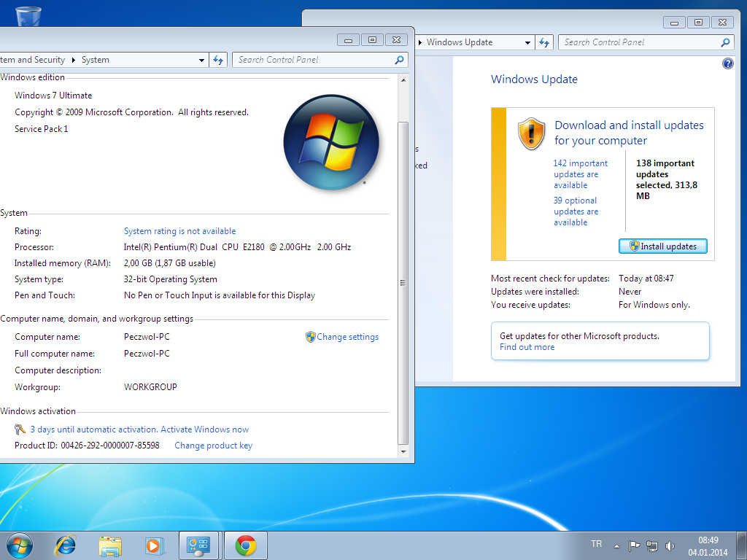
Task: Click the Activate Windows now link
Action: tap(204, 429)
